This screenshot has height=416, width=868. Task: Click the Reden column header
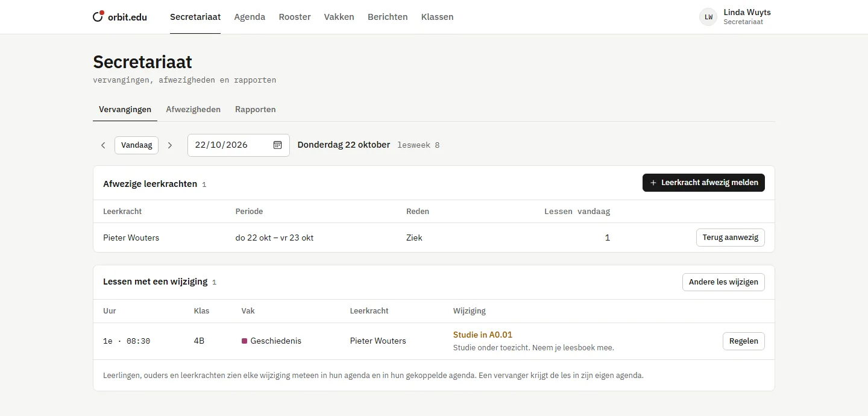coord(418,212)
